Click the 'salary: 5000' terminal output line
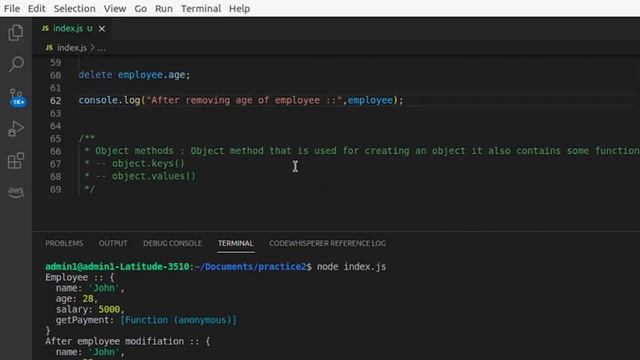Viewport: 640px width, 360px height. pyautogui.click(x=90, y=309)
